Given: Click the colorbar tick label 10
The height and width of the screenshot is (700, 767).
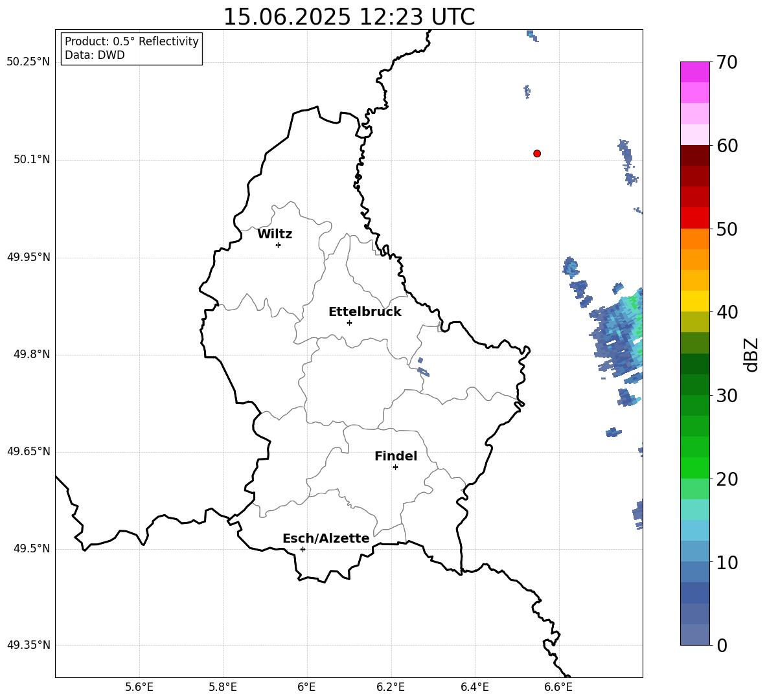Looking at the screenshot, I should (726, 562).
